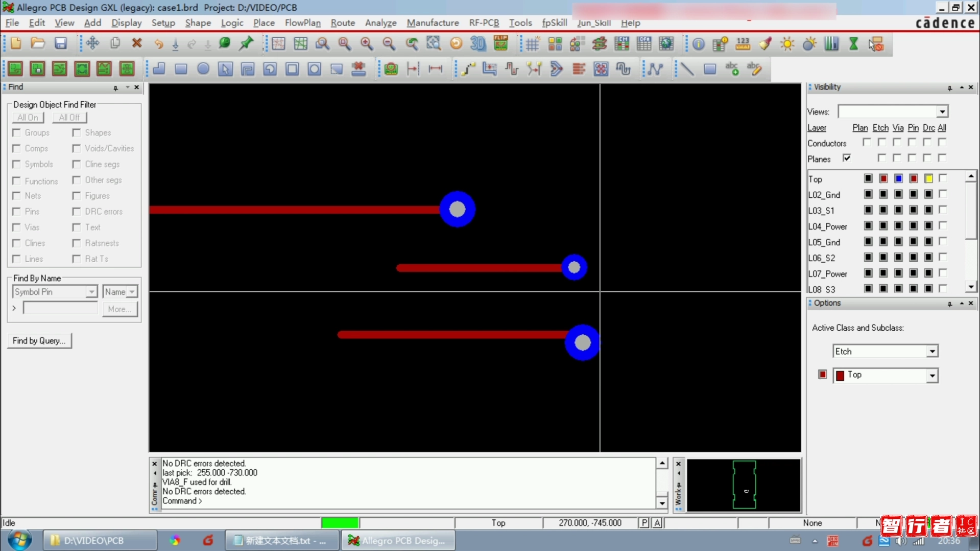Click the Shape Add Circle icon
The width and height of the screenshot is (980, 551).
(x=203, y=68)
